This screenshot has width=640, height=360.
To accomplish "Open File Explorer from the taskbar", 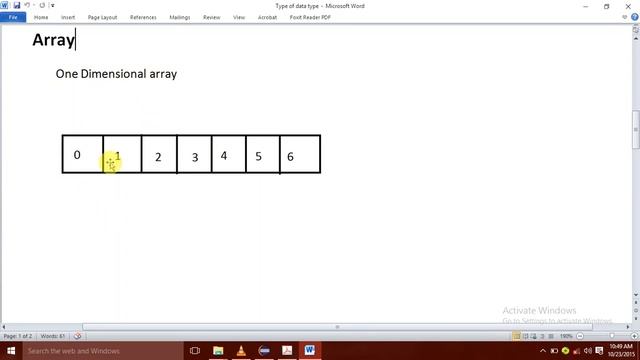I will (x=218, y=351).
